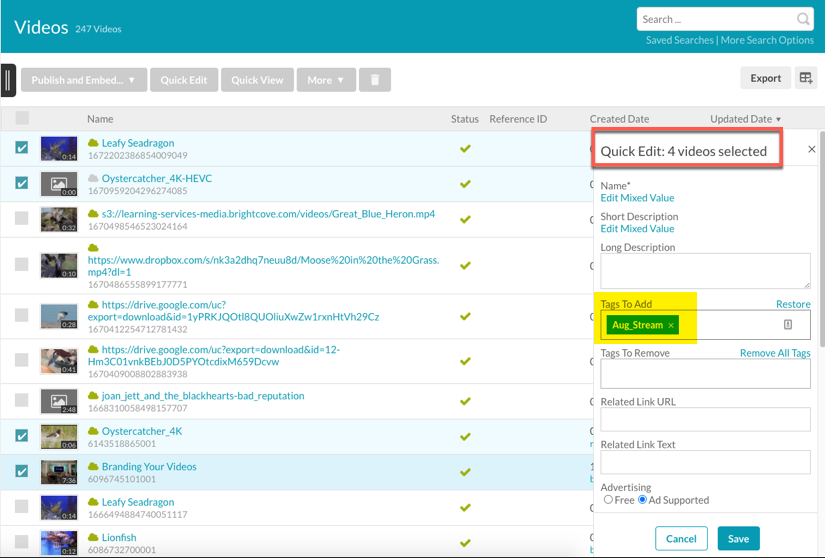Toggle the left sidebar handle
The image size is (825, 558).
[x=8, y=80]
